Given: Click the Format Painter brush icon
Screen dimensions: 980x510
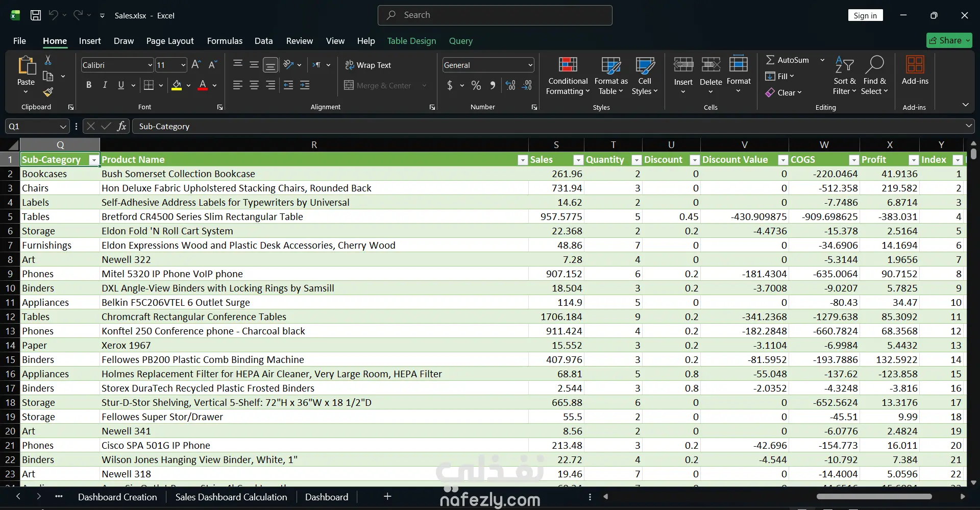Looking at the screenshot, I should [48, 92].
